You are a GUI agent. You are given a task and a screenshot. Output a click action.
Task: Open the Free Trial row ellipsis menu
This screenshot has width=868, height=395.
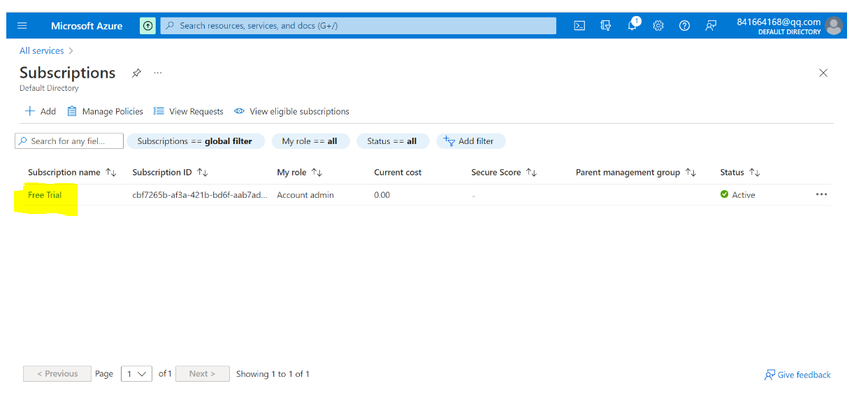(821, 194)
